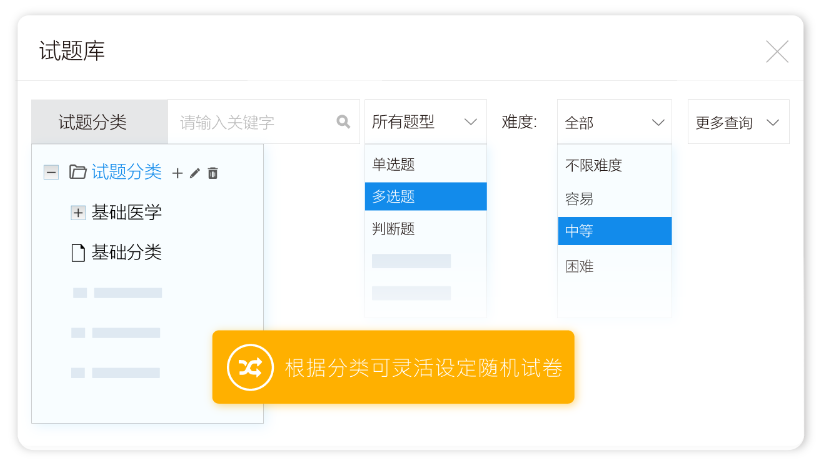
Task: Click the 请输入关键字 search field
Action: pyautogui.click(x=250, y=122)
